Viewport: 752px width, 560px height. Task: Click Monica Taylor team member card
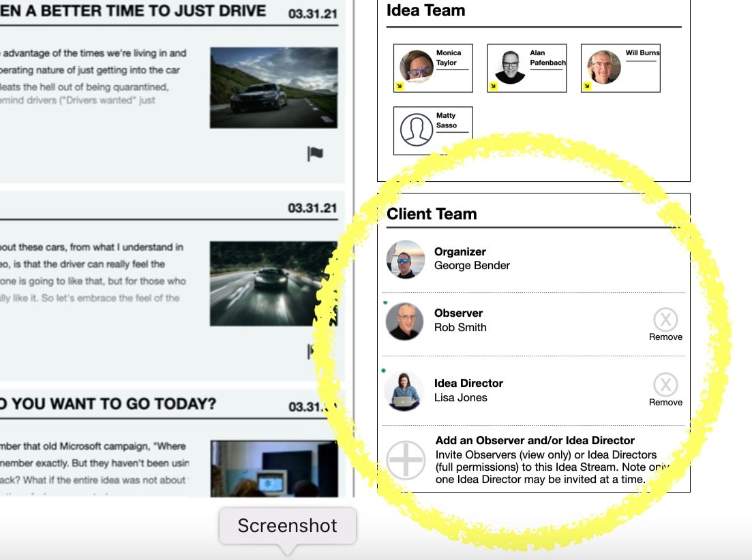point(433,68)
